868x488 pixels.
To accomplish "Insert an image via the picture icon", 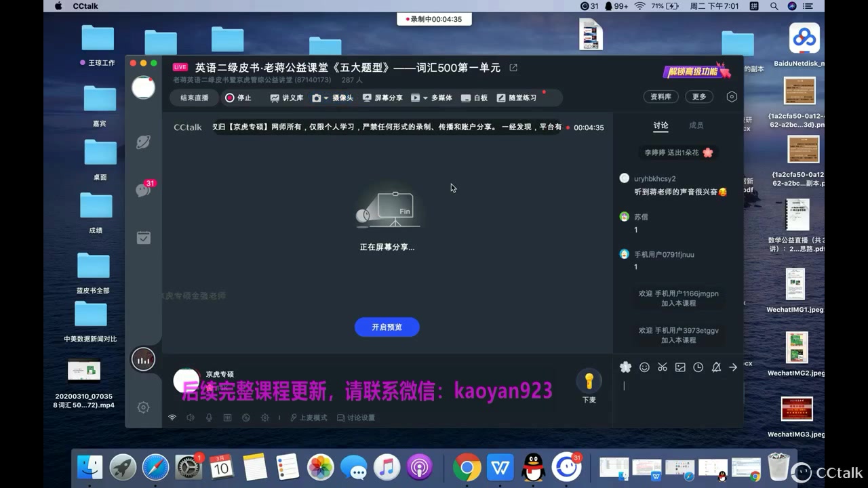I will [680, 367].
